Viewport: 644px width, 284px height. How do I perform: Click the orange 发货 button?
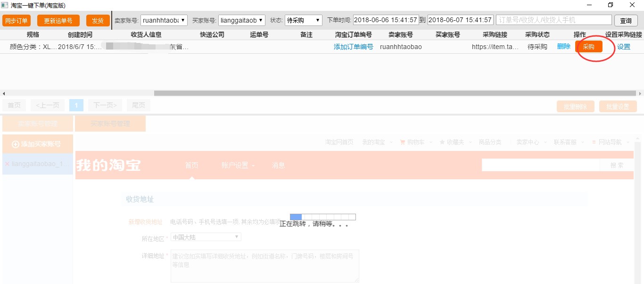(98, 21)
